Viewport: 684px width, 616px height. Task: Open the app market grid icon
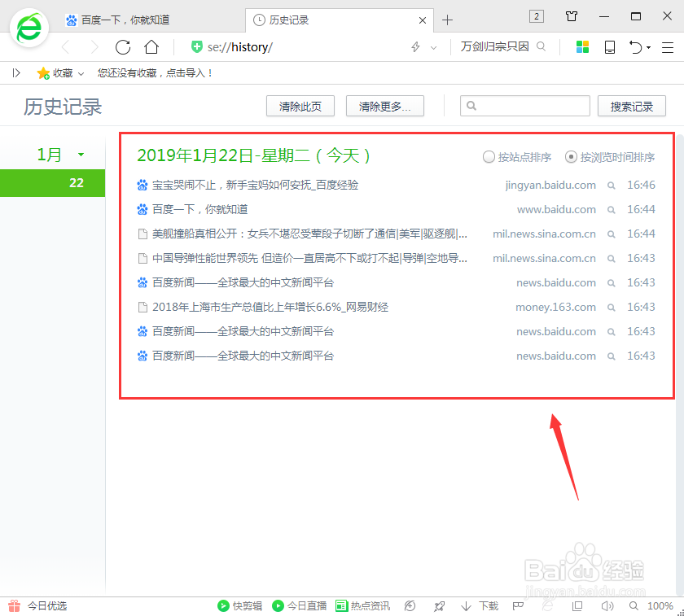[582, 46]
